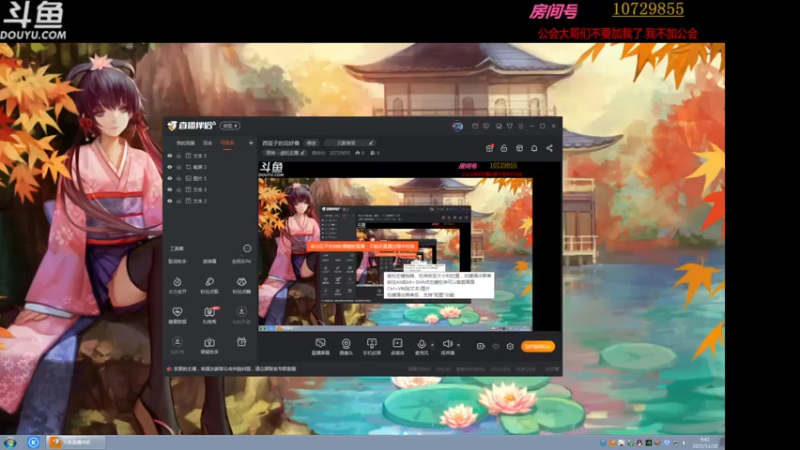Image resolution: width=800 pixels, height=450 pixels.
Task: Click the room number 10729855 in info row
Action: coord(339,153)
